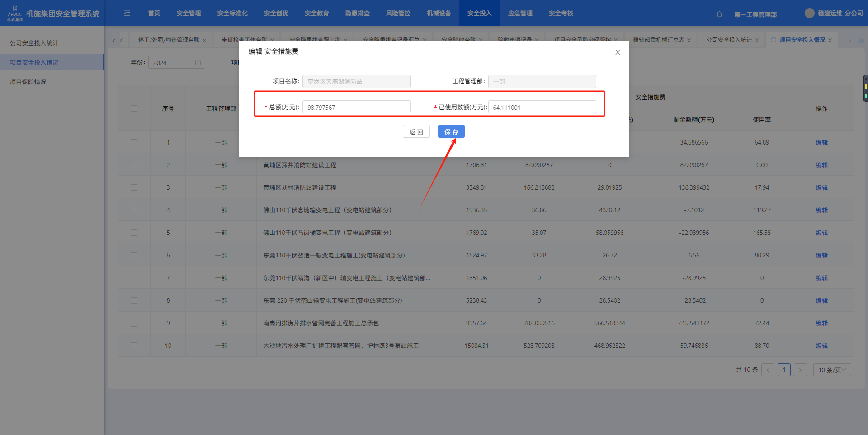
Task: Check the select-all checkbox in table header
Action: click(134, 108)
